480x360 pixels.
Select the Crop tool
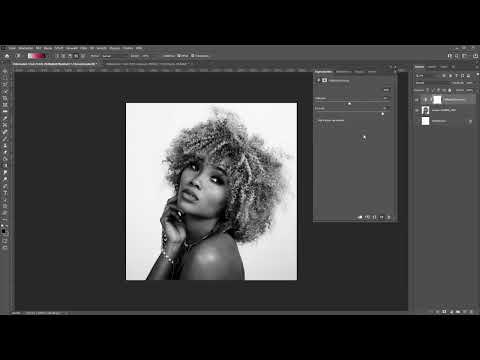click(x=5, y=98)
